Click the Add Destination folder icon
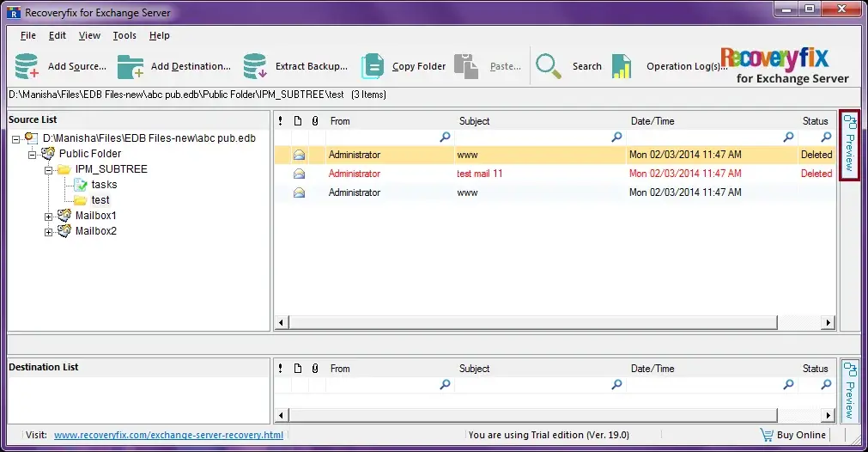 (x=131, y=66)
